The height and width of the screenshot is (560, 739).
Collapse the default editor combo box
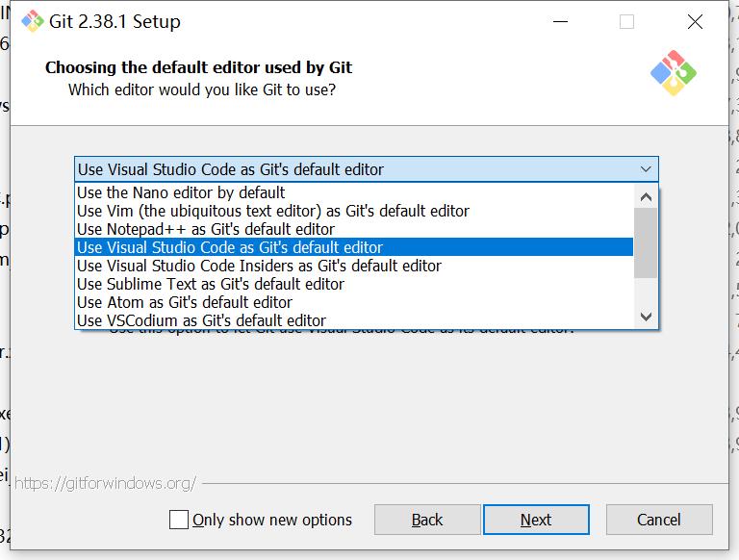367,169
